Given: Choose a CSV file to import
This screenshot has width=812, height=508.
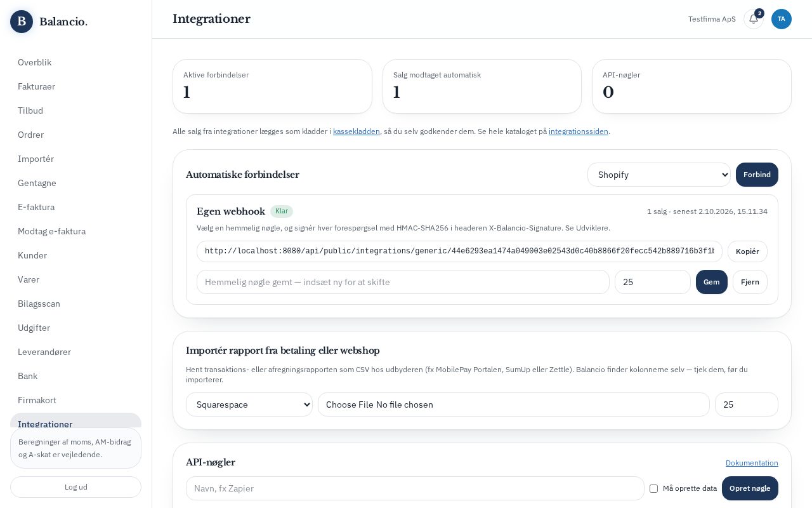Looking at the screenshot, I should [514, 404].
